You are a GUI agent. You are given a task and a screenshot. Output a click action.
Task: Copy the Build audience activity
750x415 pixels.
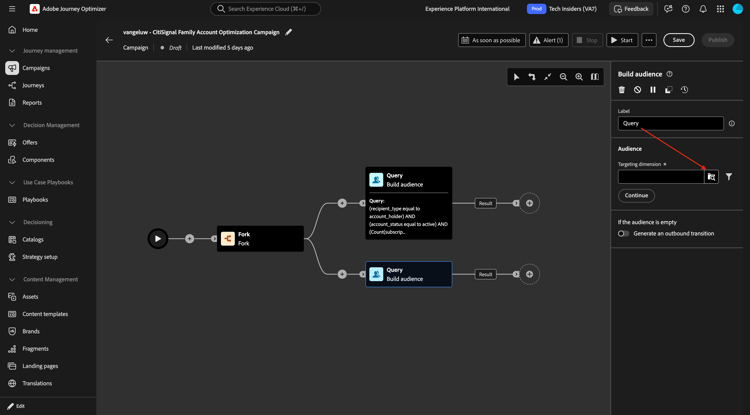click(x=669, y=90)
